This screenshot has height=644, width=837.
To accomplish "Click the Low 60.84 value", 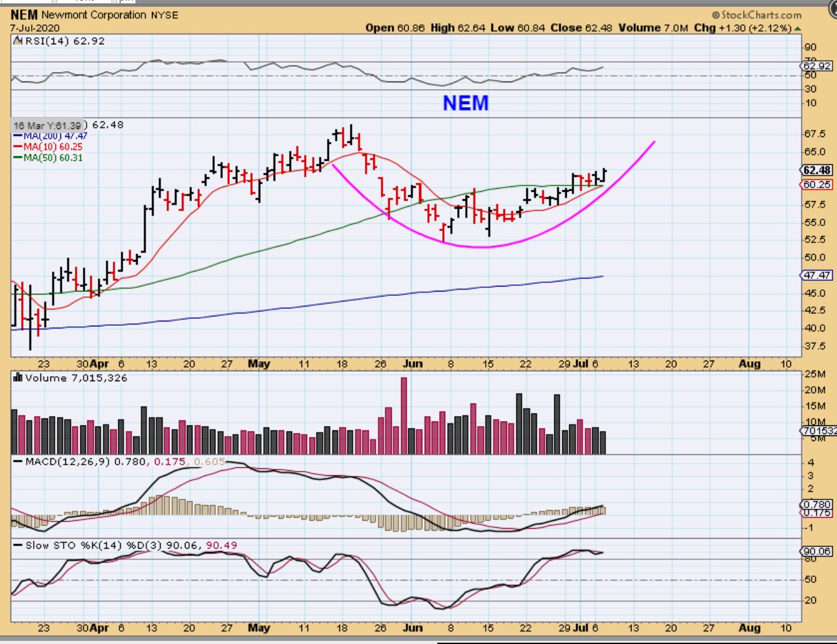I will coord(518,28).
